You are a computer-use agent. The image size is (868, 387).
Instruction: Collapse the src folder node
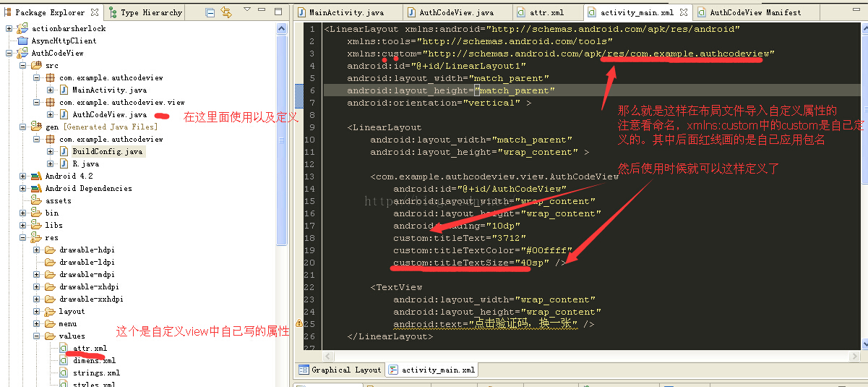click(x=23, y=65)
